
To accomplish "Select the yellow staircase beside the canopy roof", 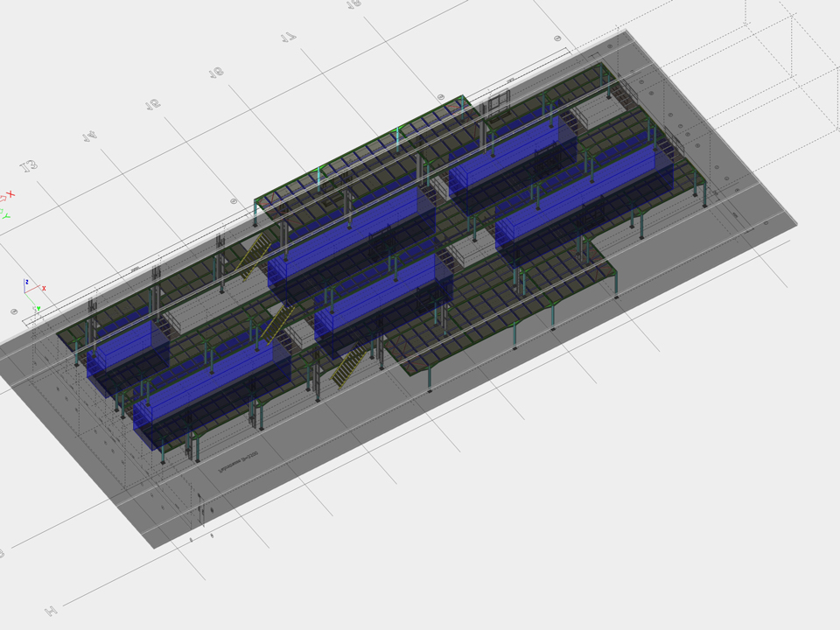I will 254,253.
